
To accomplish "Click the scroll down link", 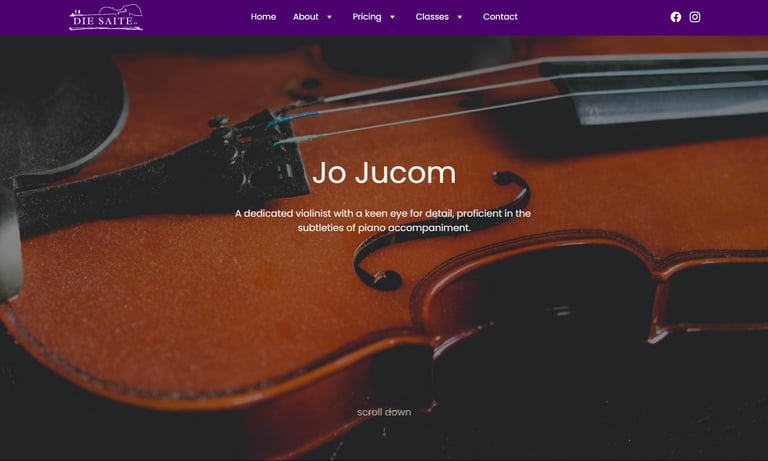I will (x=384, y=412).
